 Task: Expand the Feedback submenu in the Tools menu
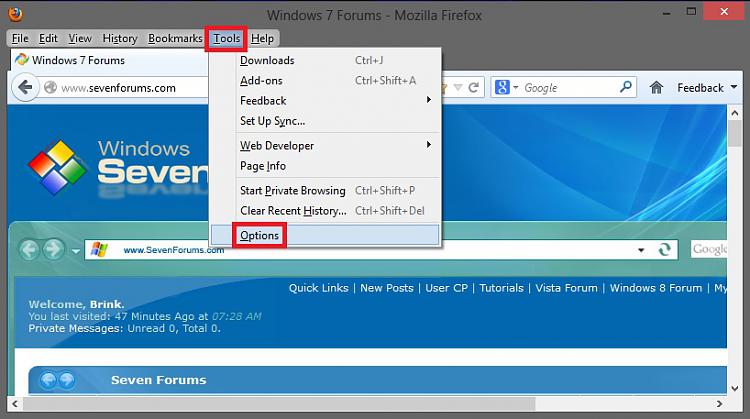325,100
